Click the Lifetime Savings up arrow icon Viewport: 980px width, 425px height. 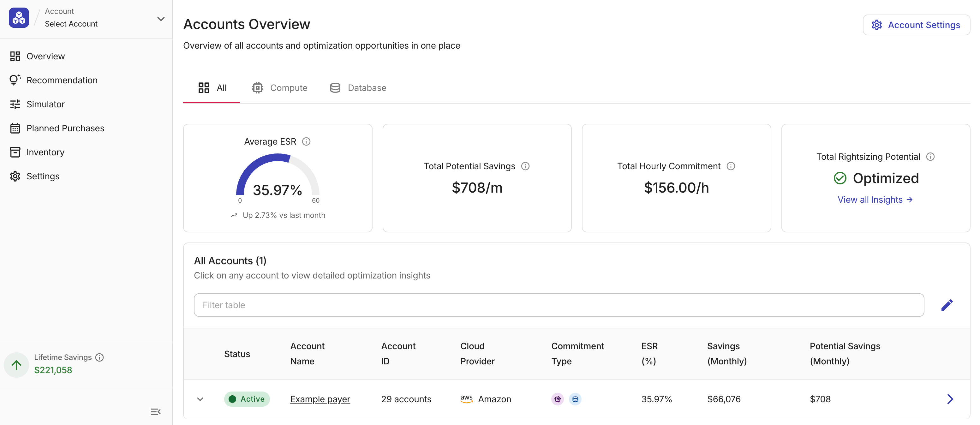tap(16, 365)
